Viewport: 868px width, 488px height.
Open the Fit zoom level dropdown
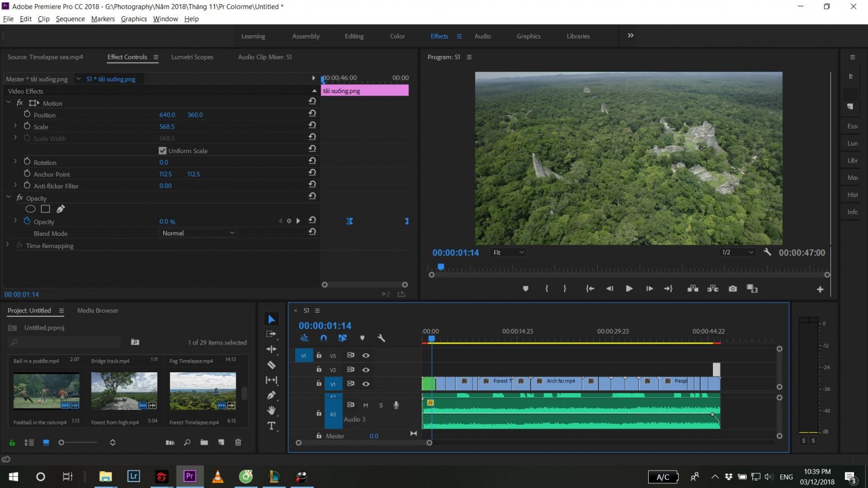pyautogui.click(x=508, y=253)
